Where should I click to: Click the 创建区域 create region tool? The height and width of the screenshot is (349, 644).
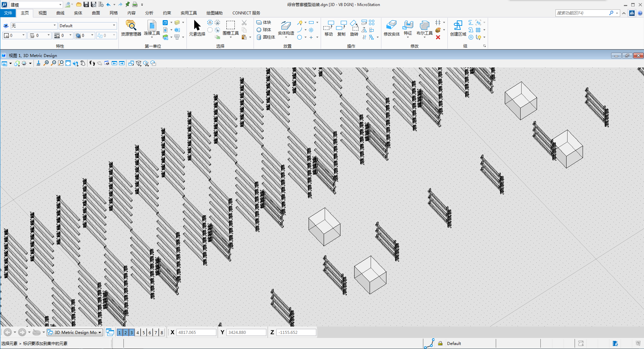pos(458,28)
